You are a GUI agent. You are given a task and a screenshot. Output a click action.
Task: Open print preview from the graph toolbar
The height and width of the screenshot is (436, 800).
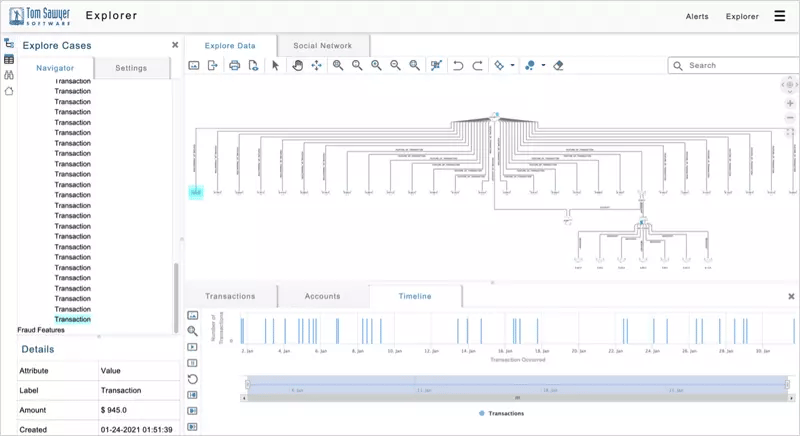coord(253,65)
